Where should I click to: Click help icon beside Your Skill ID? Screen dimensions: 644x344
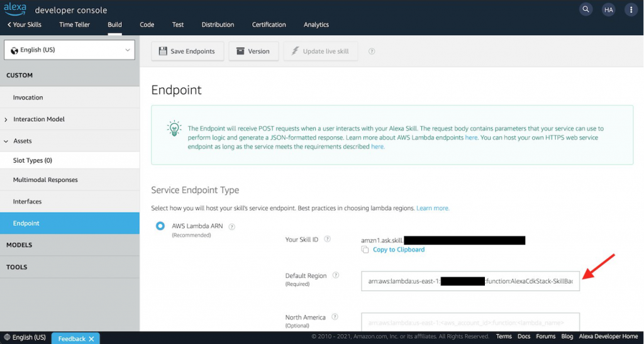coord(327,239)
